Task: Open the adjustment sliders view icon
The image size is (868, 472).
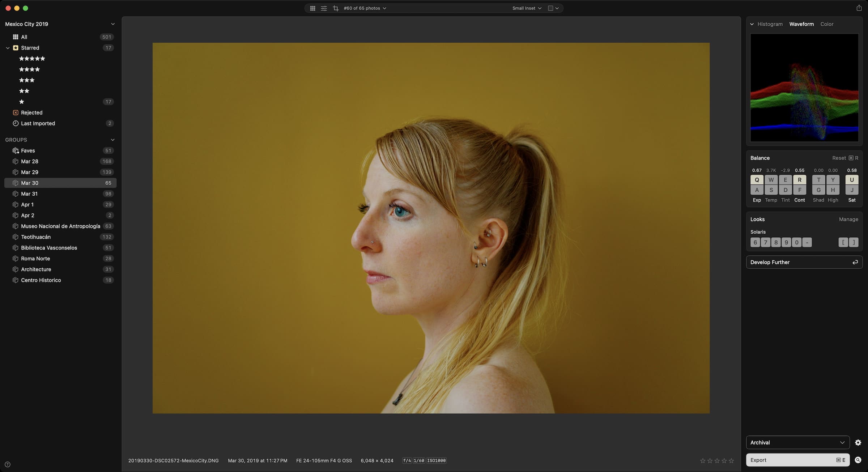Action: coord(324,8)
